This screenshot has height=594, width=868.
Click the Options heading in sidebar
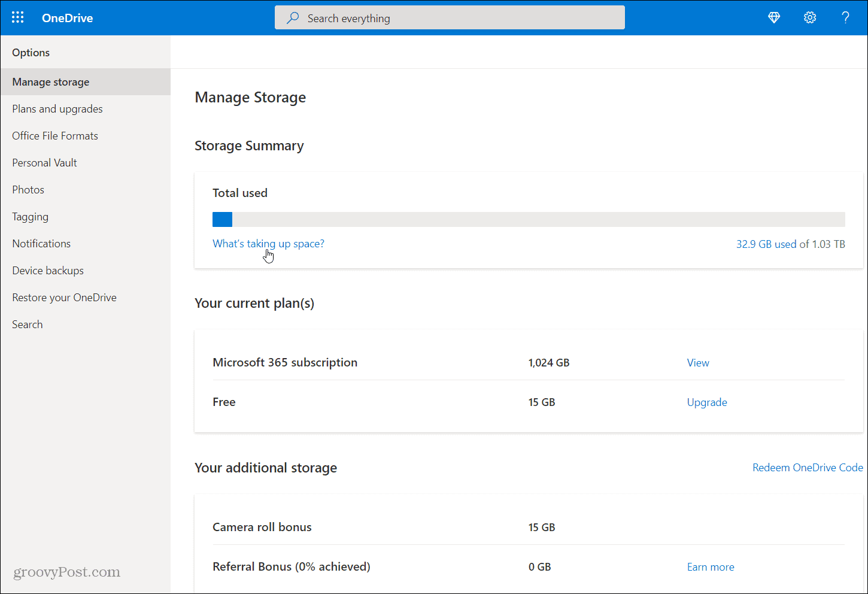(31, 53)
